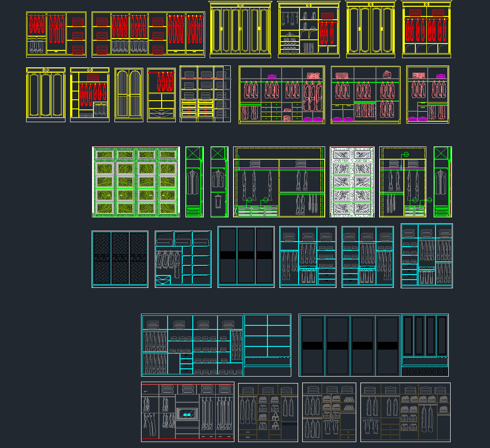Pick the tallest cyan wardrobe interior at right
490x448 pixels.
[x=427, y=256]
